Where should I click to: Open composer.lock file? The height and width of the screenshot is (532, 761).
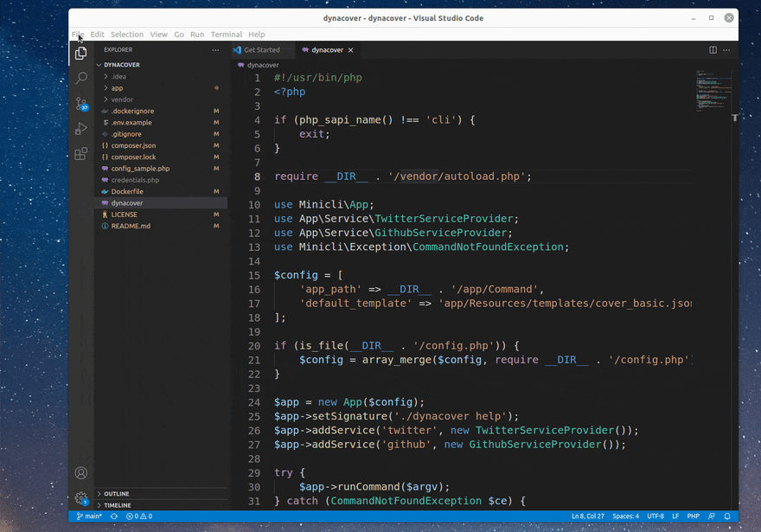click(x=161, y=157)
